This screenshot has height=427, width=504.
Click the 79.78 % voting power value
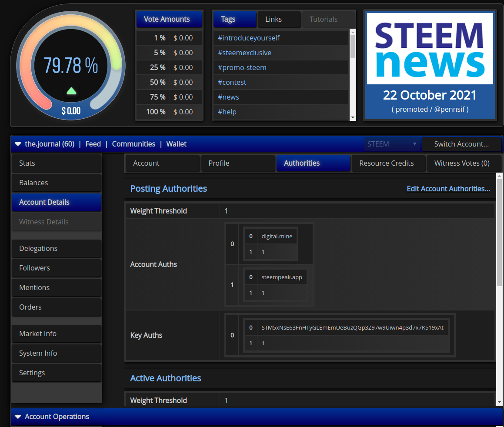tap(71, 66)
